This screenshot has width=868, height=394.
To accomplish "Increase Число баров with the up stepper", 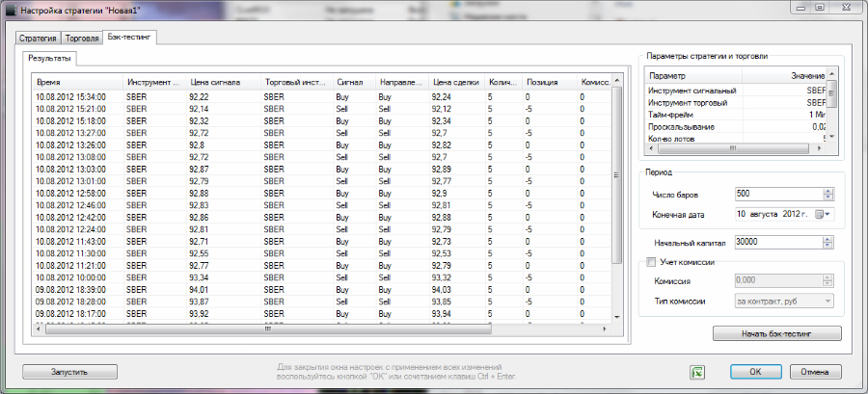I will (x=828, y=191).
